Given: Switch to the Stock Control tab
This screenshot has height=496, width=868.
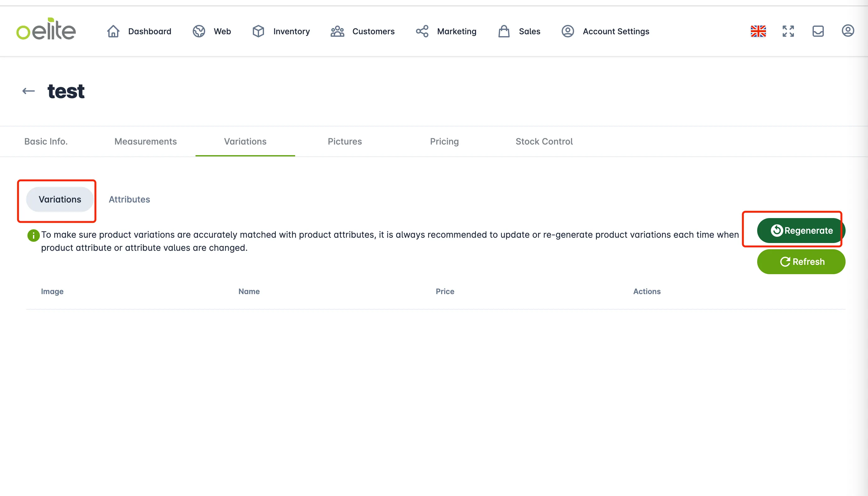Looking at the screenshot, I should (x=544, y=141).
